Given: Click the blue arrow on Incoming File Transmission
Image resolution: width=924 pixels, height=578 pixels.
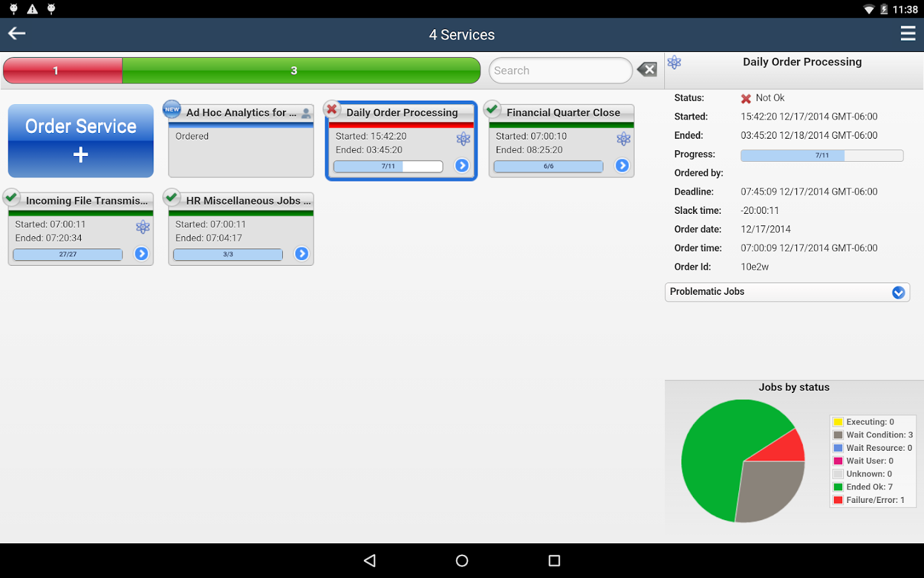Looking at the screenshot, I should (x=141, y=254).
